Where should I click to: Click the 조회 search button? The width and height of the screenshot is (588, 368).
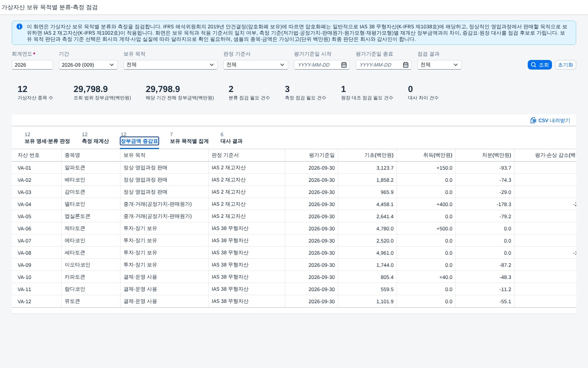click(539, 65)
